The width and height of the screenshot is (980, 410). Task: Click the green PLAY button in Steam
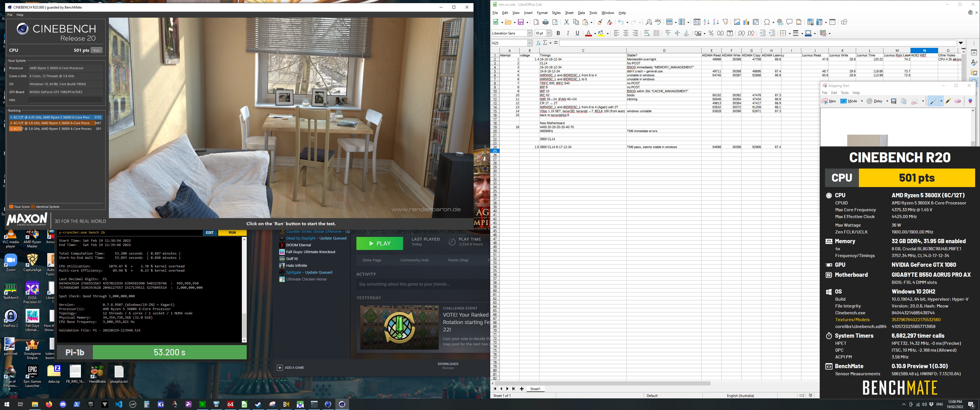pos(379,243)
